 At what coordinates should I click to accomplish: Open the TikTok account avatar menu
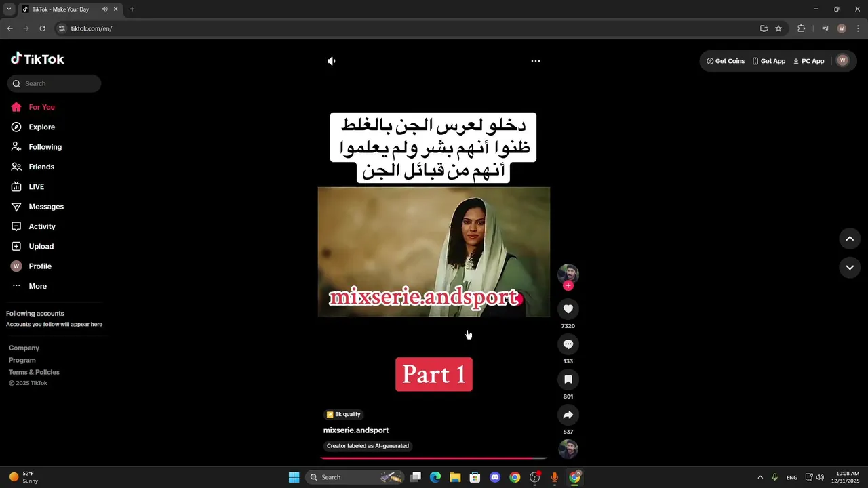(843, 60)
